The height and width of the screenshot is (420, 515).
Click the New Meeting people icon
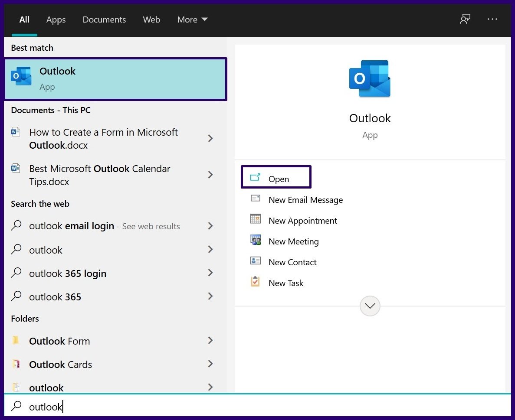pos(256,240)
